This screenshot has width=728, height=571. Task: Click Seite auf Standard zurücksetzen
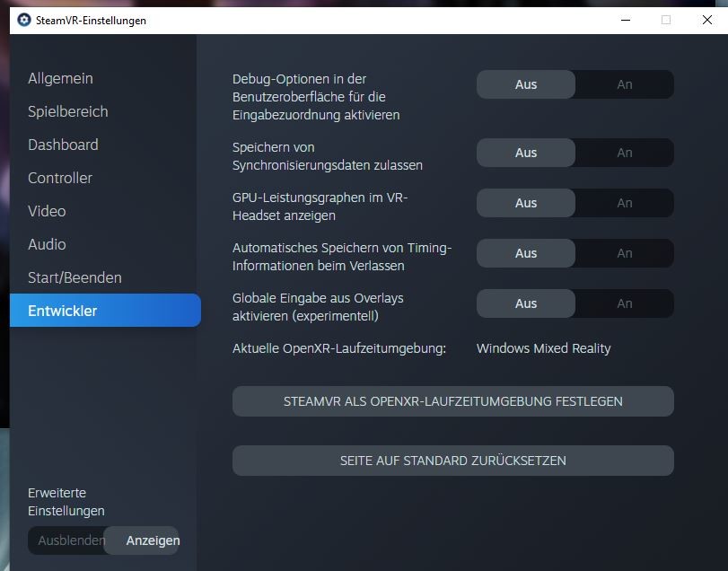point(453,461)
